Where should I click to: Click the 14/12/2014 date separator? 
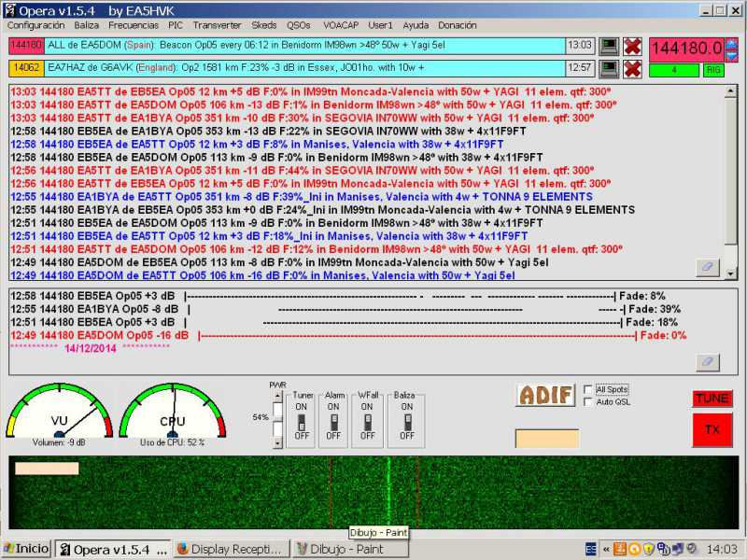point(91,348)
